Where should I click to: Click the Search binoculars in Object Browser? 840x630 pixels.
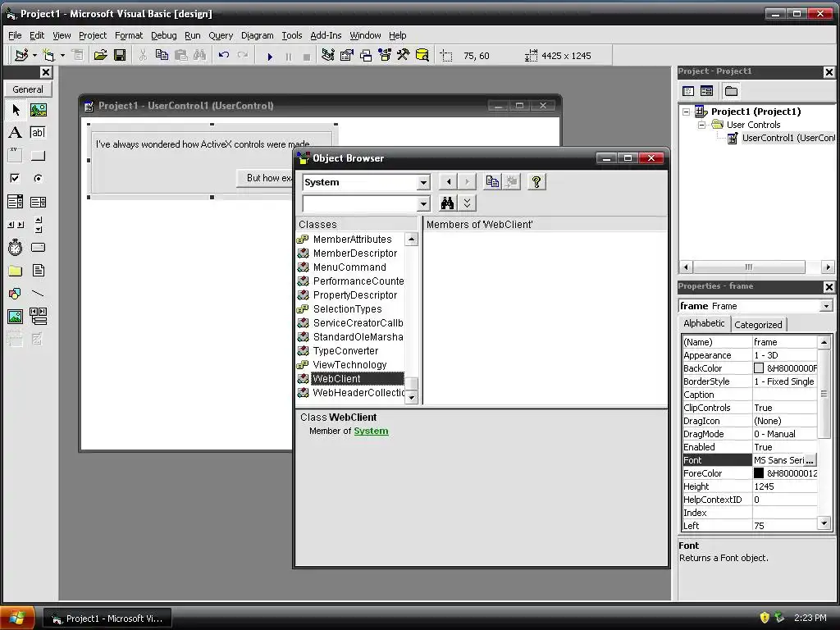448,203
